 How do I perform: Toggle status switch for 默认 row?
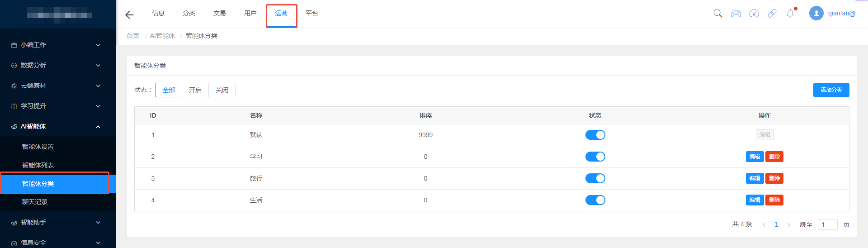[x=595, y=135]
